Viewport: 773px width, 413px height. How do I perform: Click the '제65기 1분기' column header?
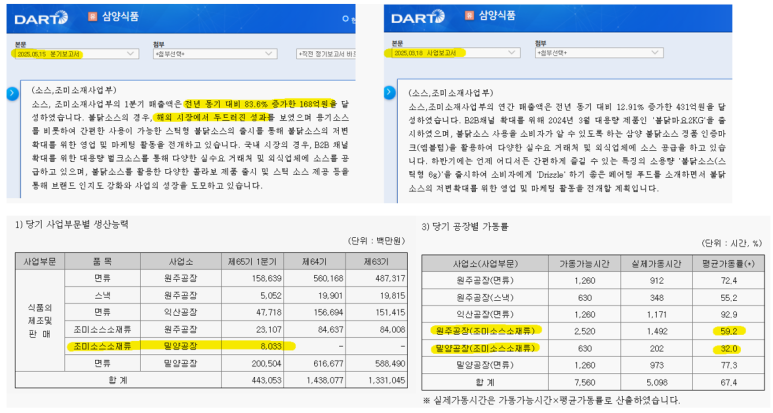[252, 261]
